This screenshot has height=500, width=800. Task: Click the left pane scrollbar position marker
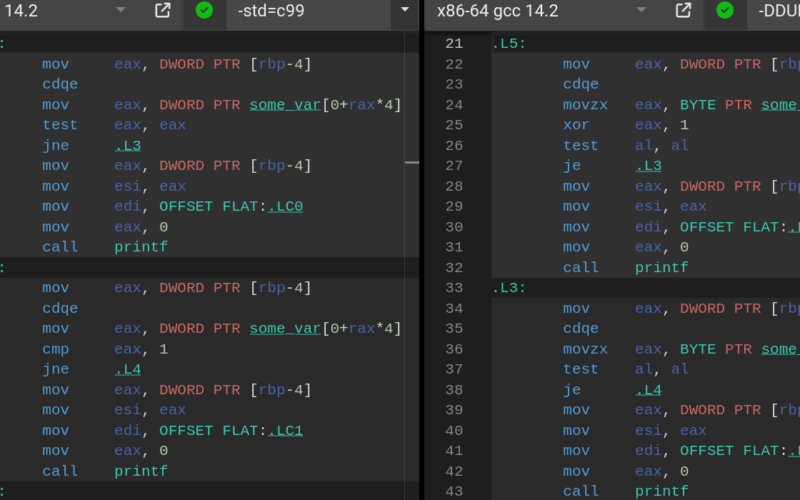click(x=411, y=162)
